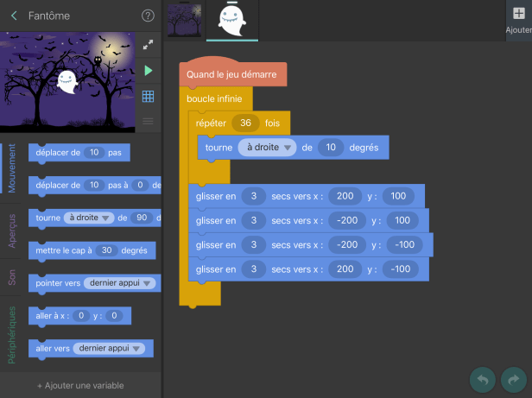Open dernier appui dropdown in aller vers

point(111,349)
